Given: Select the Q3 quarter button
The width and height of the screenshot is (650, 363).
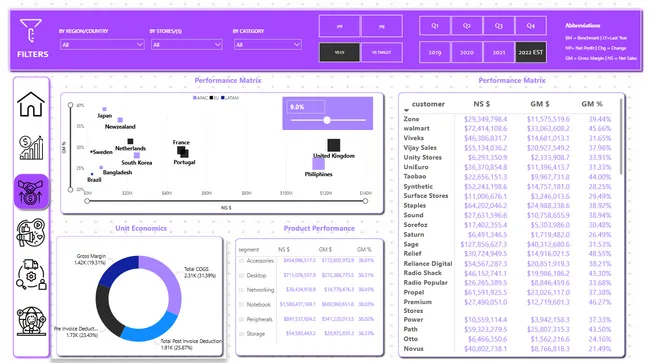Looking at the screenshot, I should (x=499, y=26).
